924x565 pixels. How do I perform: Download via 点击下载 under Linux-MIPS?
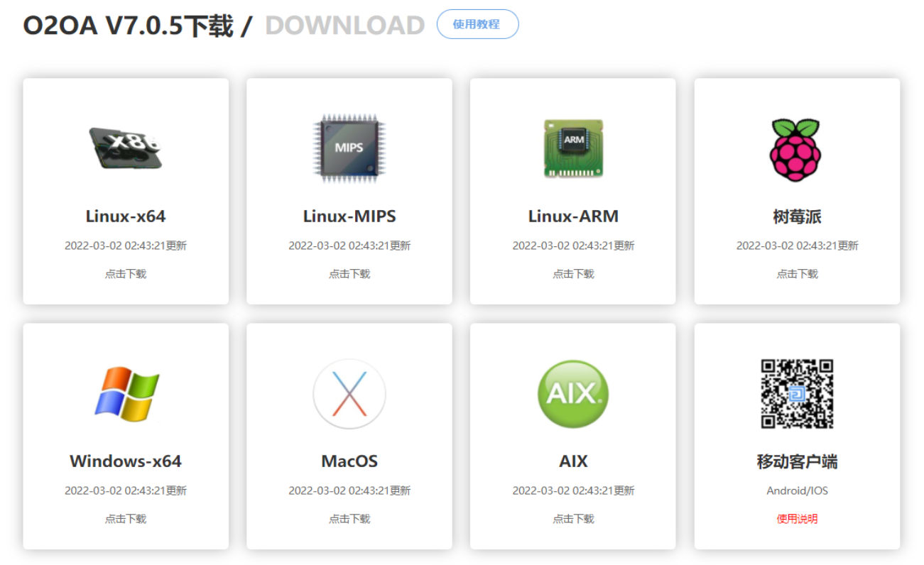[x=349, y=273]
